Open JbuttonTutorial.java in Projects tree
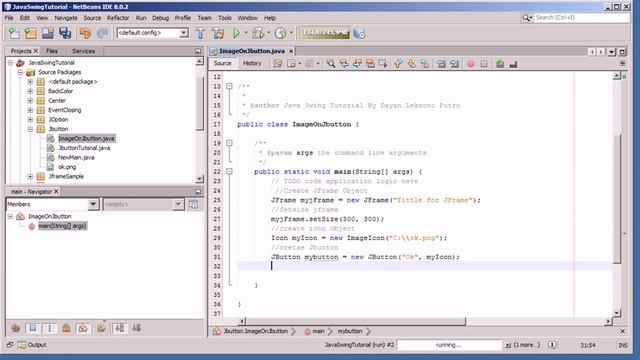Screen dimensions: 640x360 pyautogui.click(x=84, y=148)
